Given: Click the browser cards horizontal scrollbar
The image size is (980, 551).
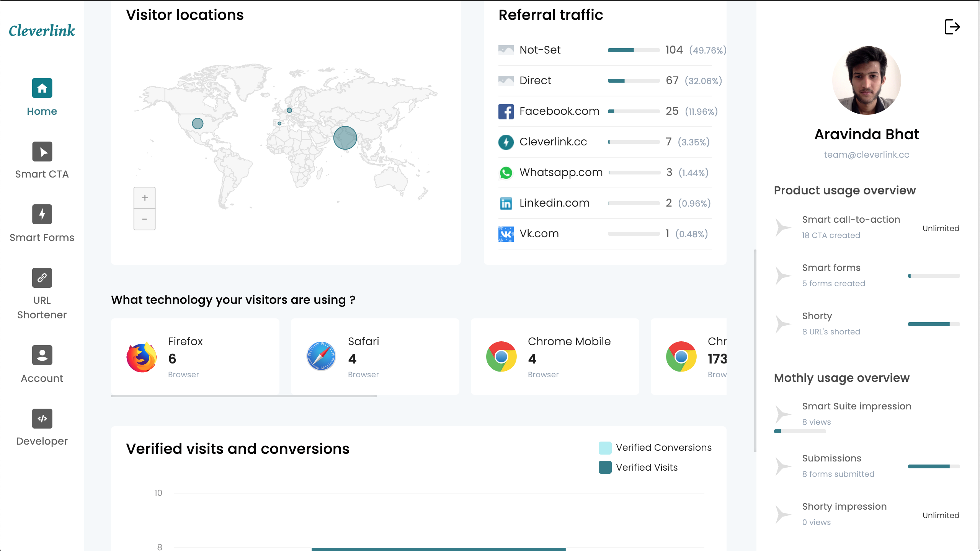Looking at the screenshot, I should pyautogui.click(x=244, y=396).
